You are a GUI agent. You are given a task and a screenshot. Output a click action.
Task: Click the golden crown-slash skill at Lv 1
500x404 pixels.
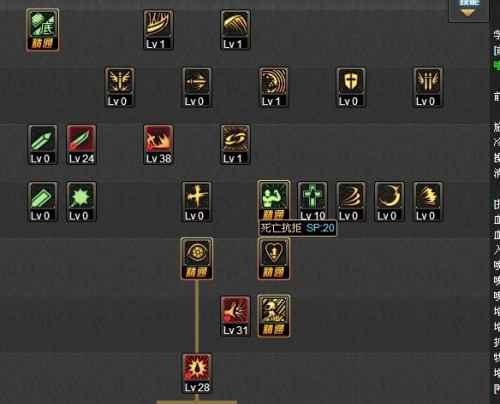click(158, 30)
